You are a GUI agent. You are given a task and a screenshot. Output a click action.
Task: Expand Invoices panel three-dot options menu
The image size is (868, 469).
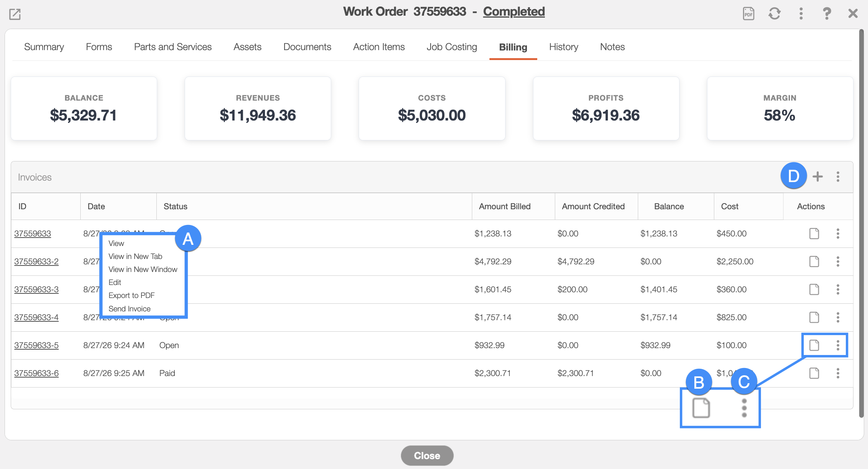pyautogui.click(x=838, y=176)
